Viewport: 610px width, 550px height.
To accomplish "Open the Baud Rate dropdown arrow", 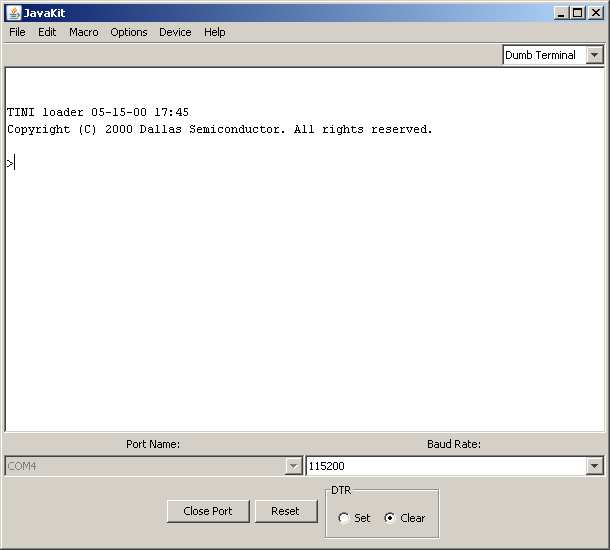I will point(594,466).
